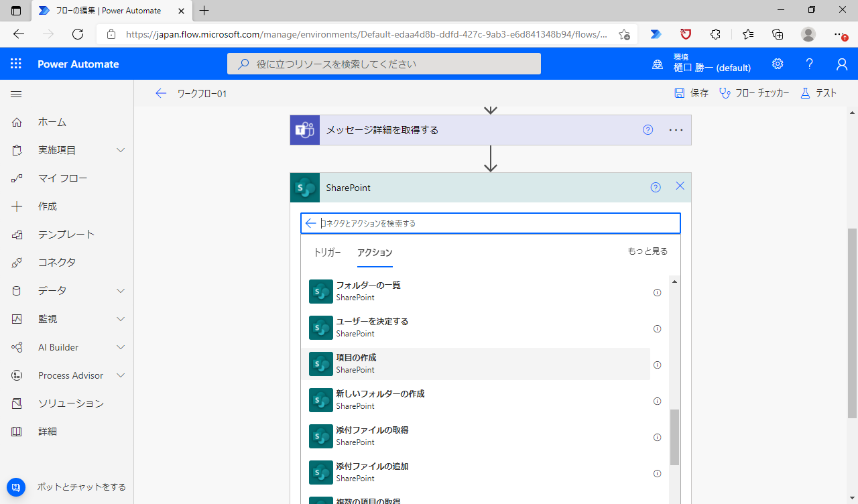Image resolution: width=858 pixels, height=504 pixels.
Task: Show info for 添付ファイルの追加 action
Action: (658, 473)
